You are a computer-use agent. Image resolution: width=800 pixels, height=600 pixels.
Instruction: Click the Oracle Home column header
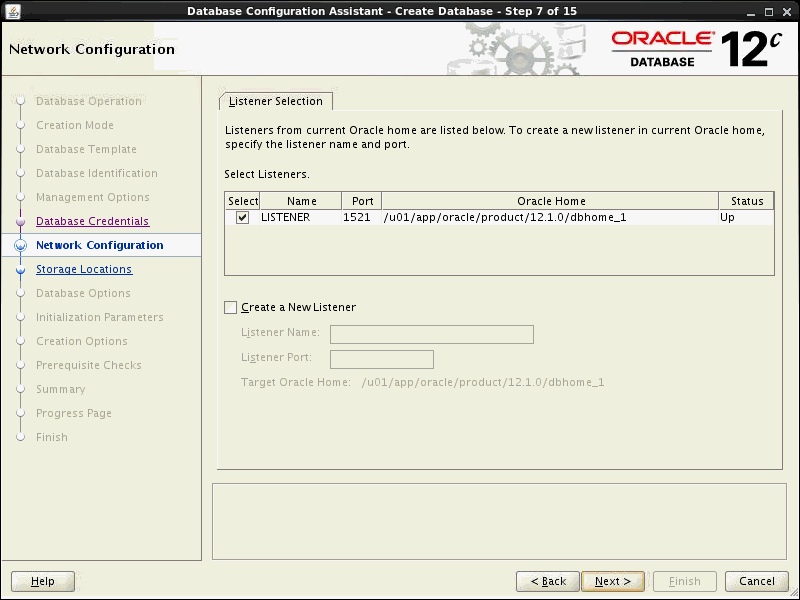tap(551, 201)
